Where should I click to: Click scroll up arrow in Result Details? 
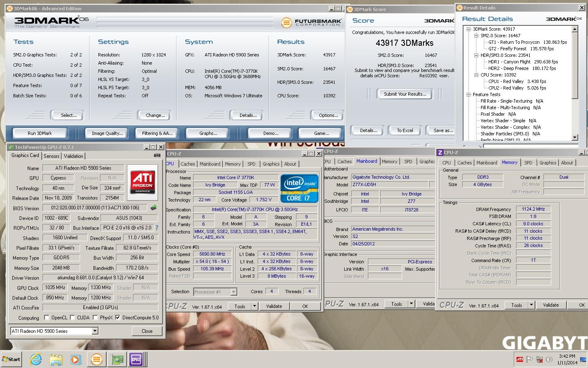point(575,29)
